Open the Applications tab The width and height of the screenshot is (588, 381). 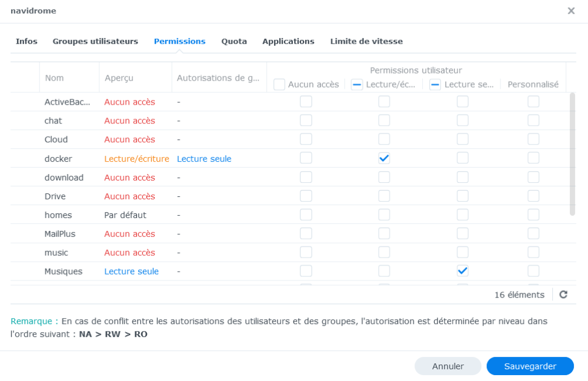click(288, 41)
